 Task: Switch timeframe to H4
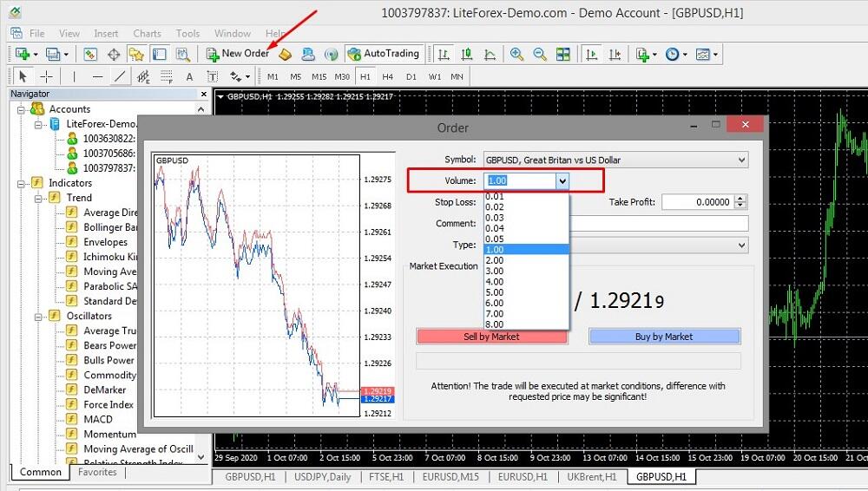387,76
